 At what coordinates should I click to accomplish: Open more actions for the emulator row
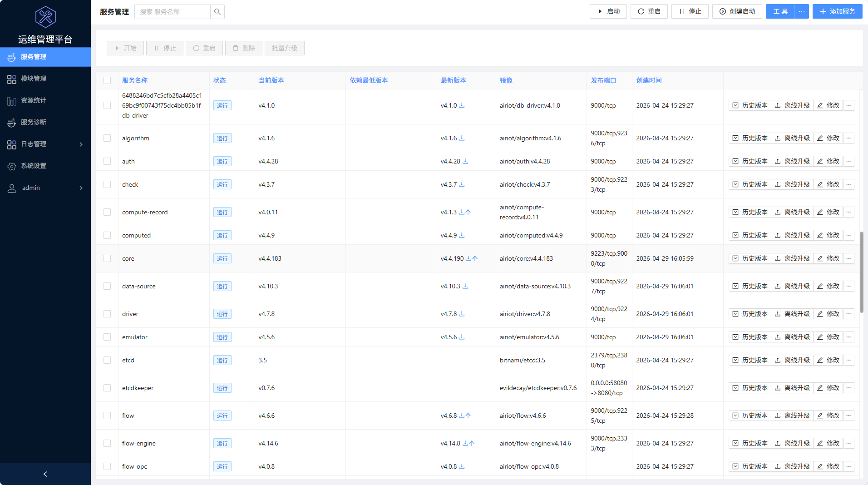[x=849, y=337]
